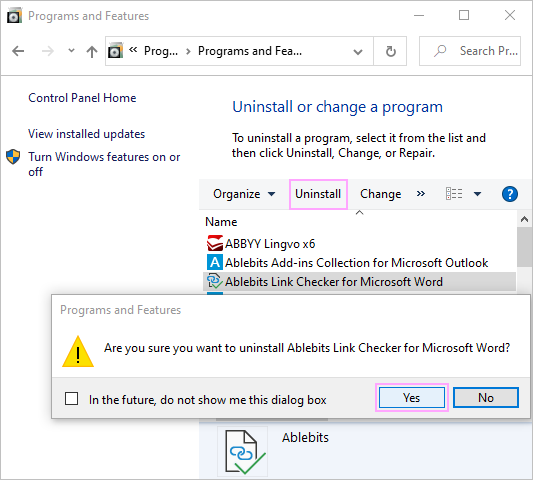The height and width of the screenshot is (480, 533).
Task: Confirm uninstall with the Yes button
Action: pyautogui.click(x=412, y=398)
